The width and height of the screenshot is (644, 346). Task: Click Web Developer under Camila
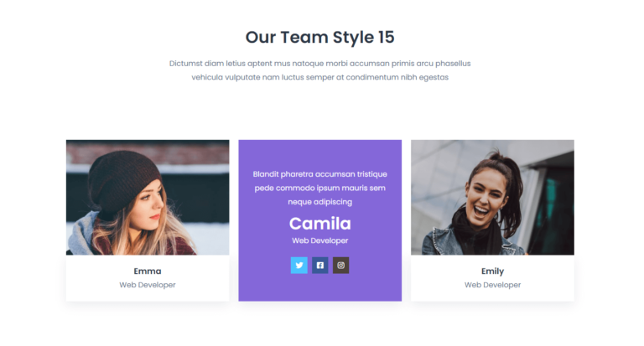[320, 240]
